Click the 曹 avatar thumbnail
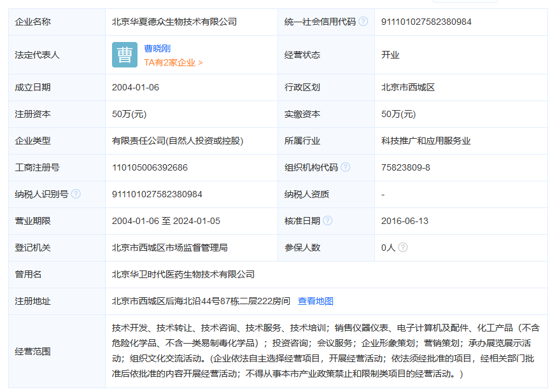Screen dimensions: 557x392 (125, 55)
